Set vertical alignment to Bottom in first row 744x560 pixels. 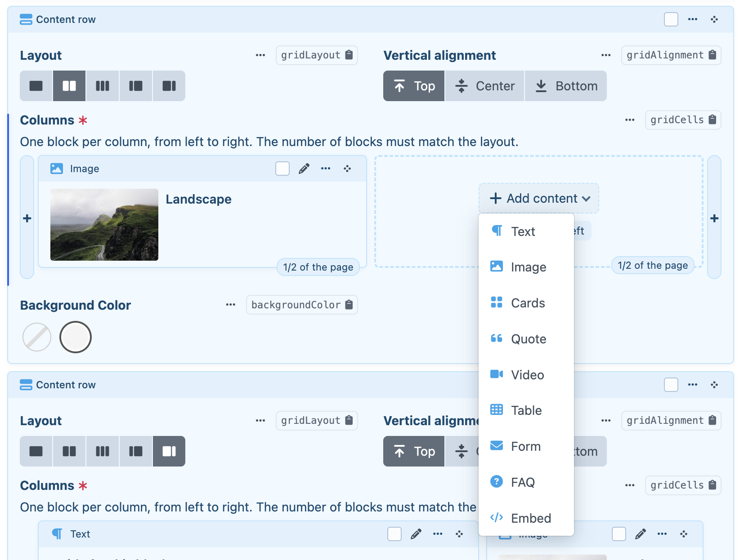pos(566,86)
